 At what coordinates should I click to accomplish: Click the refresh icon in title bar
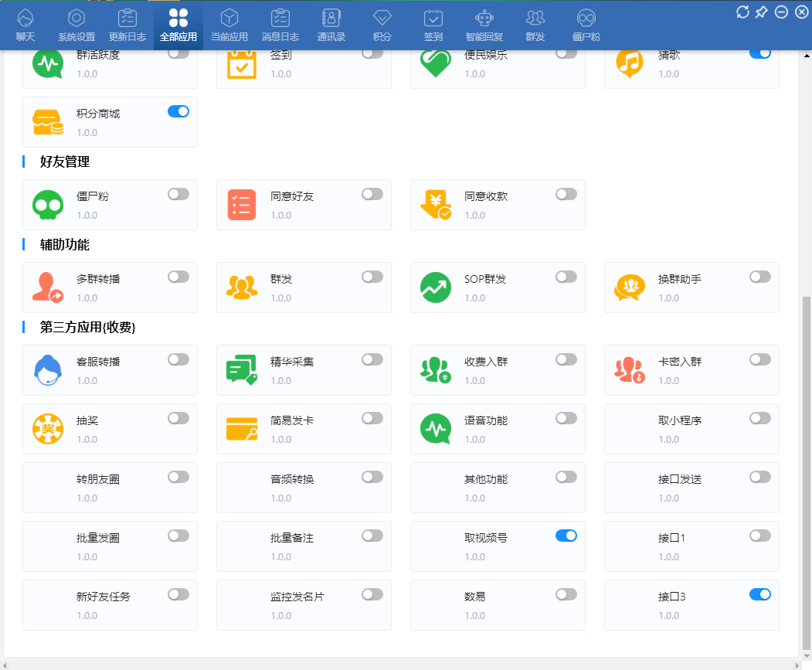click(x=742, y=12)
